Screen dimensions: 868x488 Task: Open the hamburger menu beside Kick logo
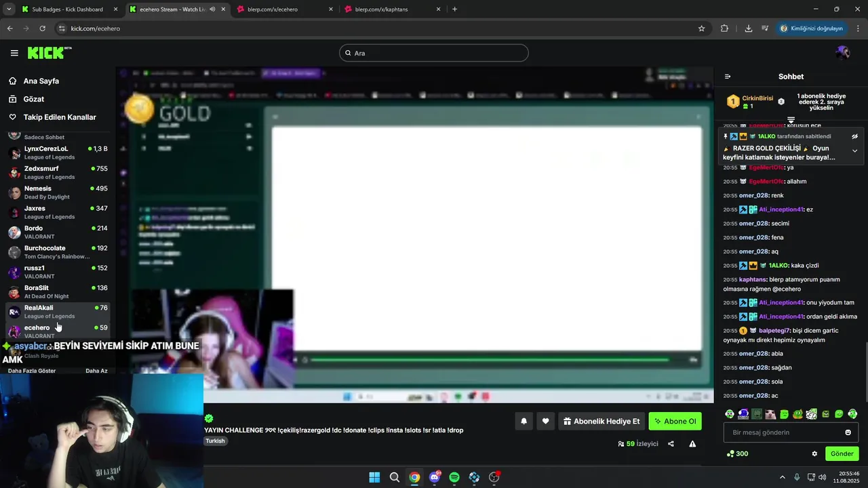(14, 53)
